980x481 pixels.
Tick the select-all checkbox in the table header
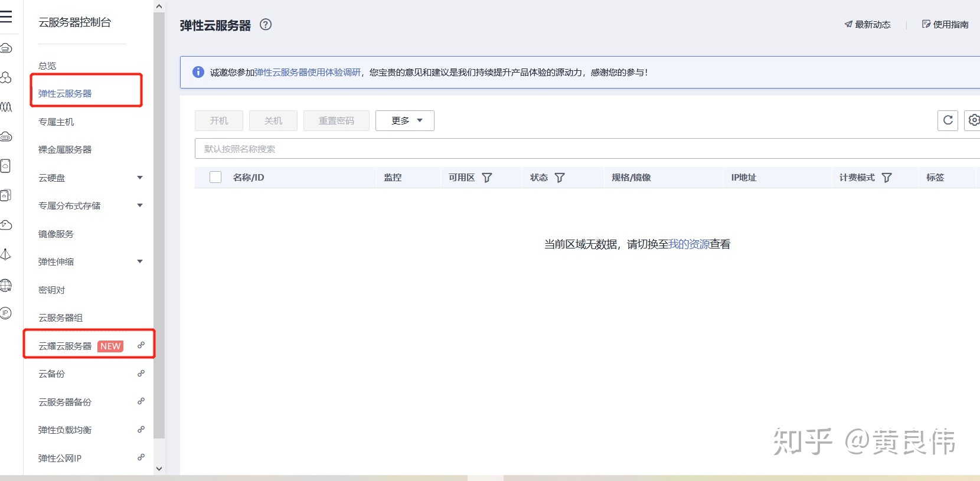point(215,177)
